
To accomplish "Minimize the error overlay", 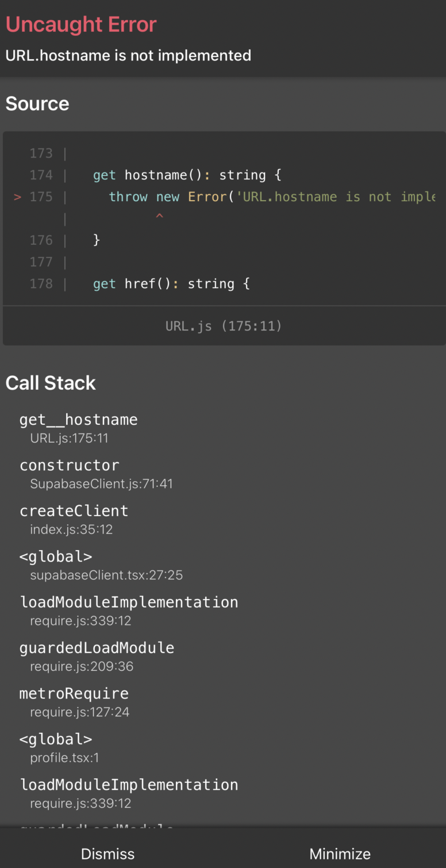I will point(340,854).
